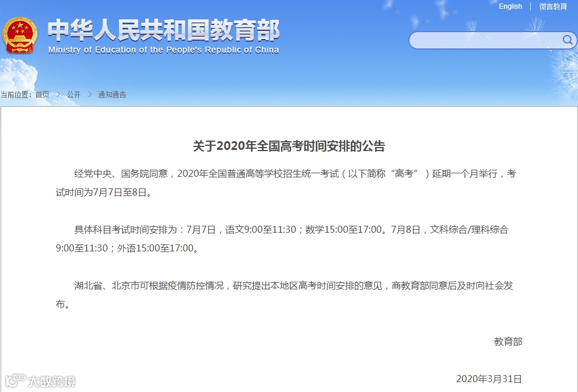
Task: Click the paragraph starting 湖北省、北京市
Action: [x=284, y=295]
